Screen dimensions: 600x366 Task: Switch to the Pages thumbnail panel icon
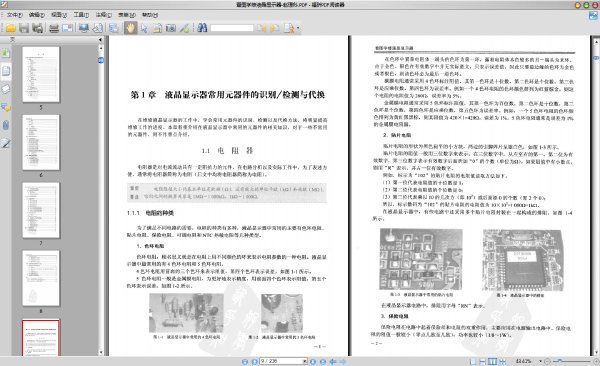[6, 71]
